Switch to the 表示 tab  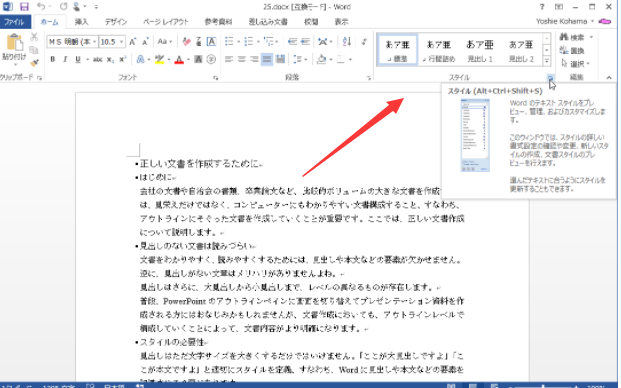[341, 22]
